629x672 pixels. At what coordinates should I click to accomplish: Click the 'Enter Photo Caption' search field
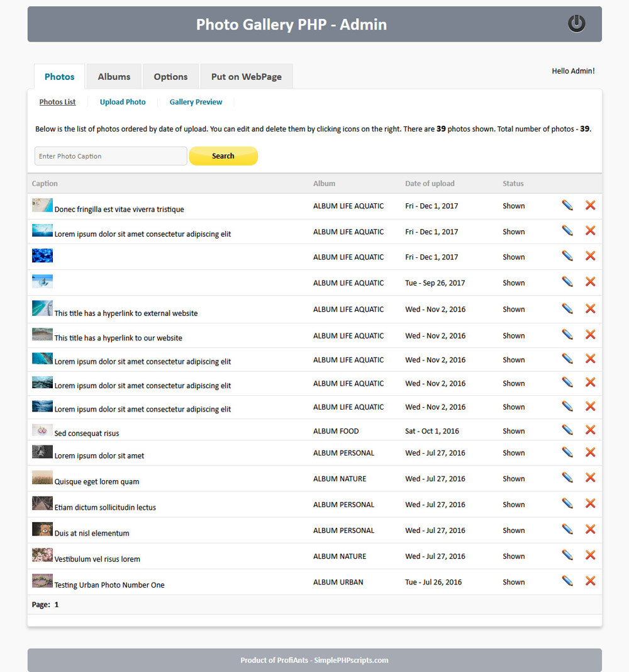point(110,155)
